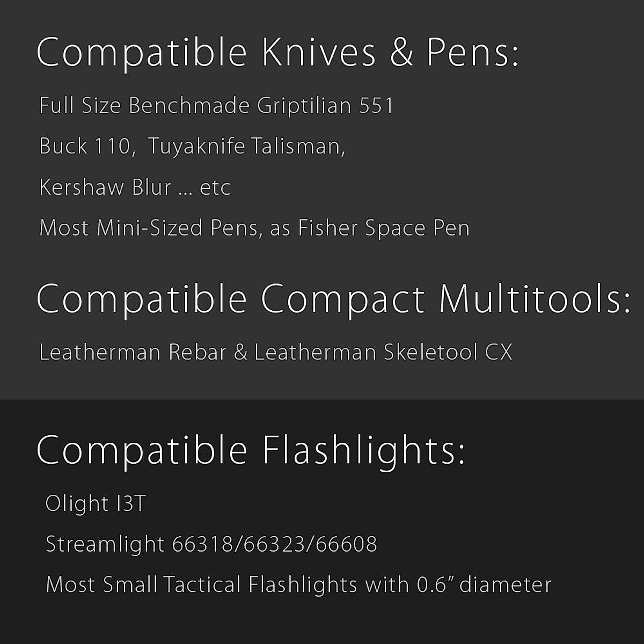Screen dimensions: 644x644
Task: Select the "Benchmade Griptilian 551" text
Action: 261,105
